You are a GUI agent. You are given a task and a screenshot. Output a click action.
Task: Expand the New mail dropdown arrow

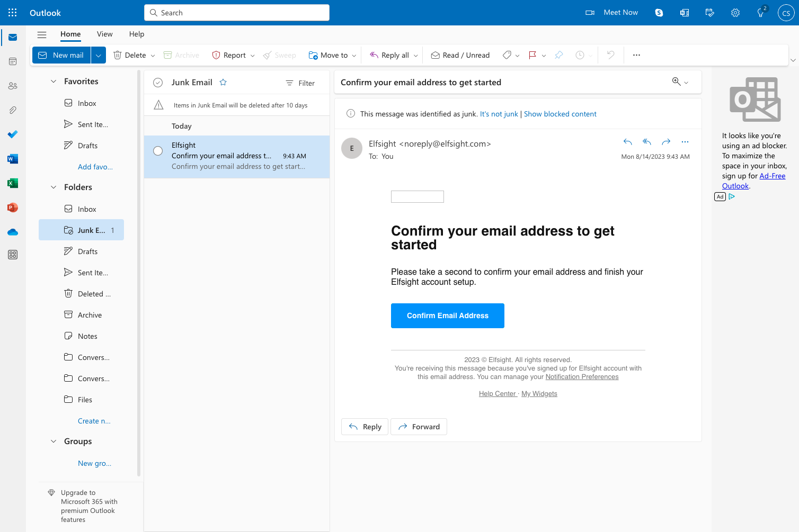click(99, 55)
